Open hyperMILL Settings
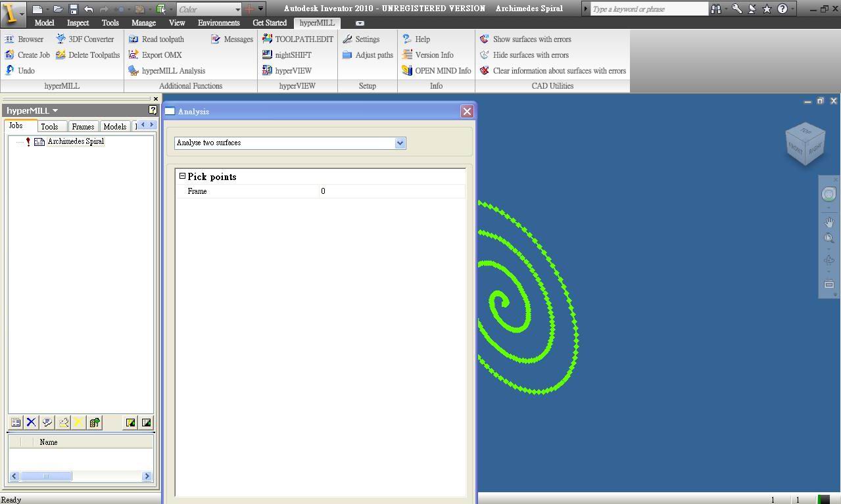 tap(361, 39)
